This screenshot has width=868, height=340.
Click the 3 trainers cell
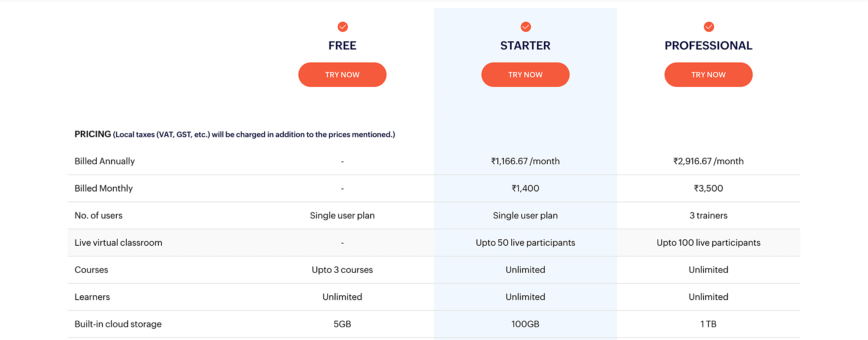pos(708,215)
